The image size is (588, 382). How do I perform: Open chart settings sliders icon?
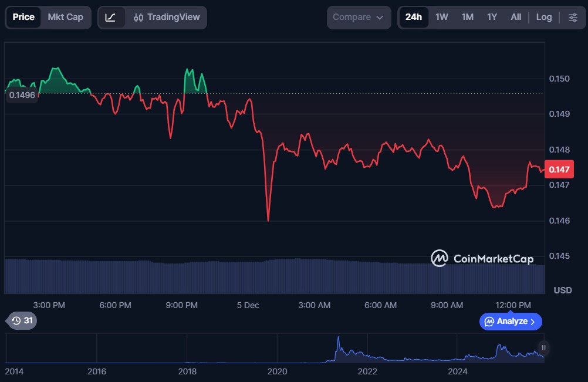573,17
